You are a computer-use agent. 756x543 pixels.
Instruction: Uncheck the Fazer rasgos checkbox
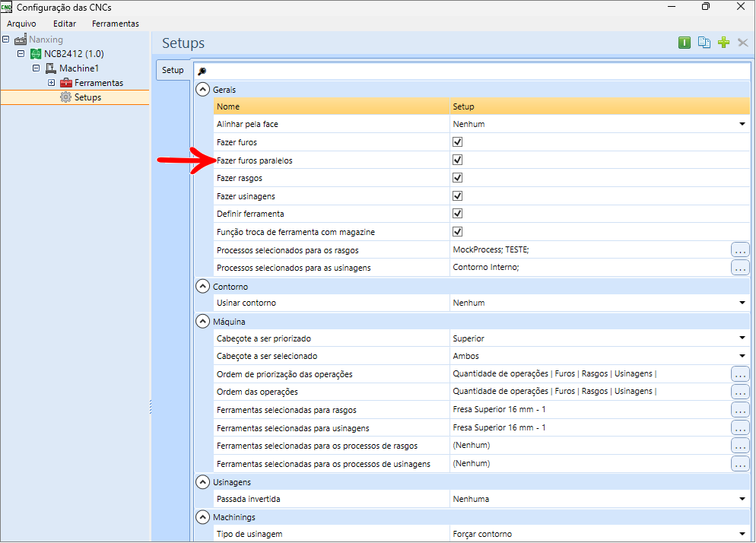[458, 178]
